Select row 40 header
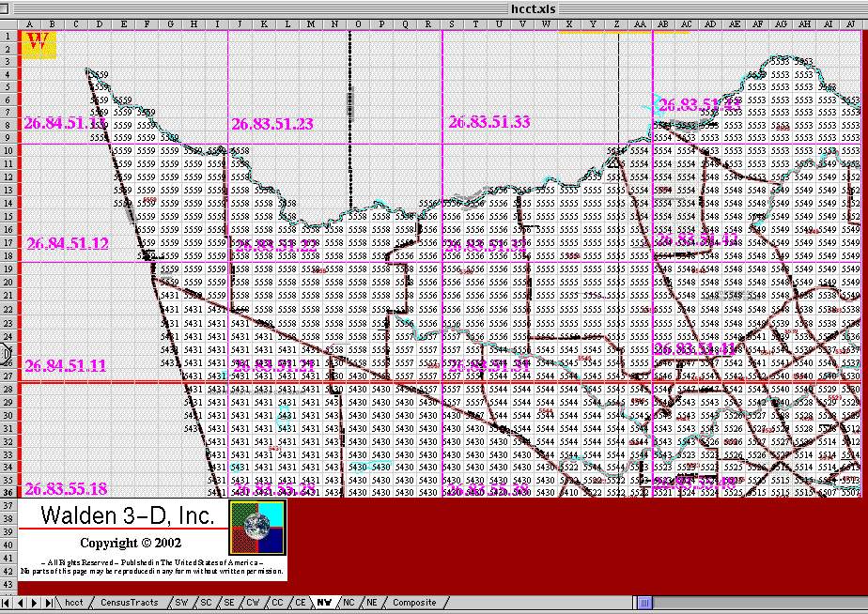Image resolution: width=868 pixels, height=614 pixels. (8, 545)
